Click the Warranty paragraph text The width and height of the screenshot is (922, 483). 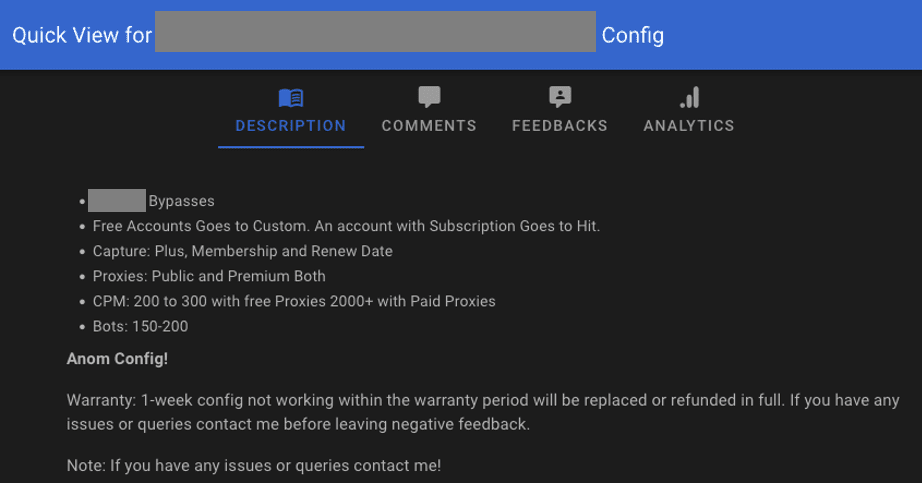(x=483, y=412)
